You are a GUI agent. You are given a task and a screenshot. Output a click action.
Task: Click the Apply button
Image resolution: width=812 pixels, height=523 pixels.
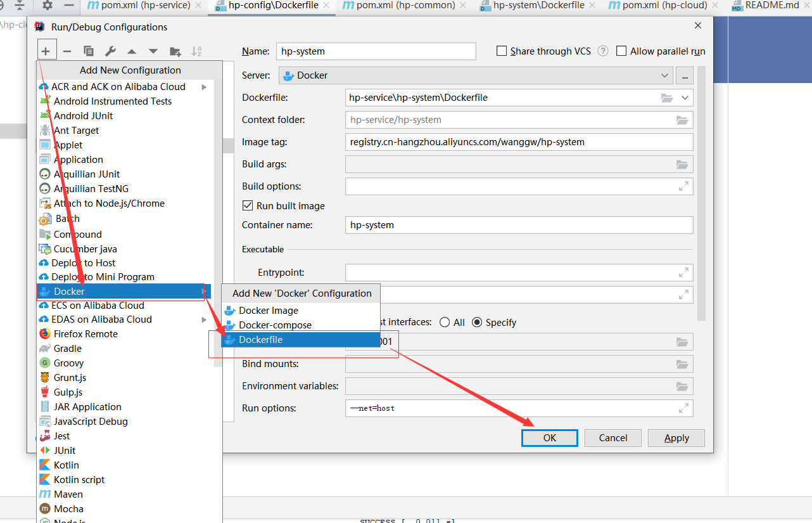pos(676,438)
